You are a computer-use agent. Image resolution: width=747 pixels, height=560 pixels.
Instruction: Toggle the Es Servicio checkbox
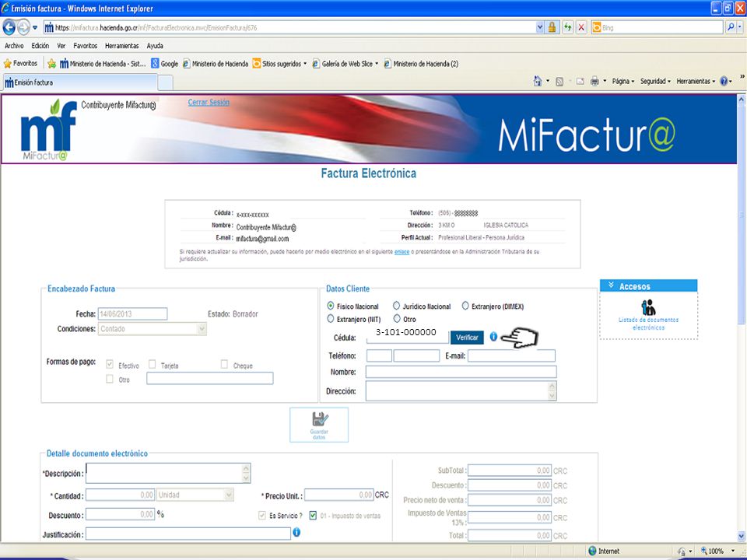[262, 515]
